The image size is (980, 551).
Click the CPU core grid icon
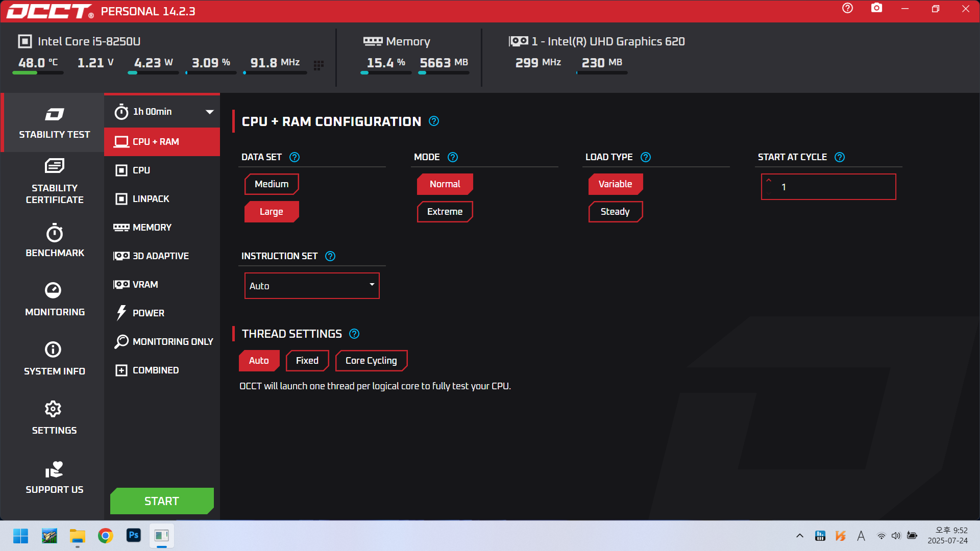[x=318, y=65]
